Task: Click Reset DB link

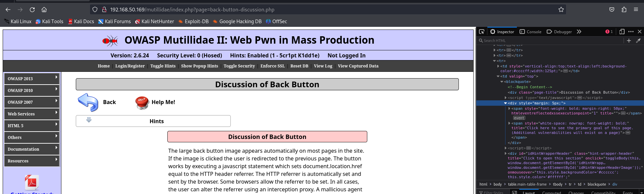Action: pos(299,66)
